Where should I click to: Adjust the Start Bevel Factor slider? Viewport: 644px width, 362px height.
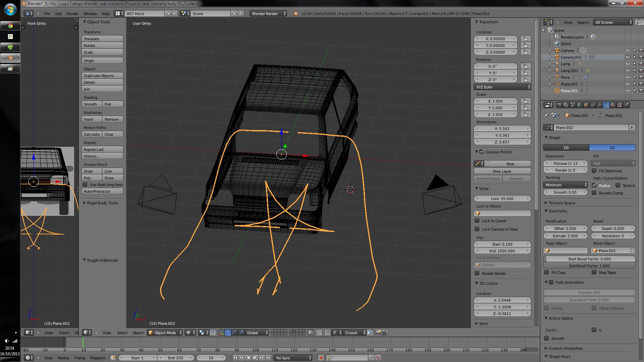(589, 259)
